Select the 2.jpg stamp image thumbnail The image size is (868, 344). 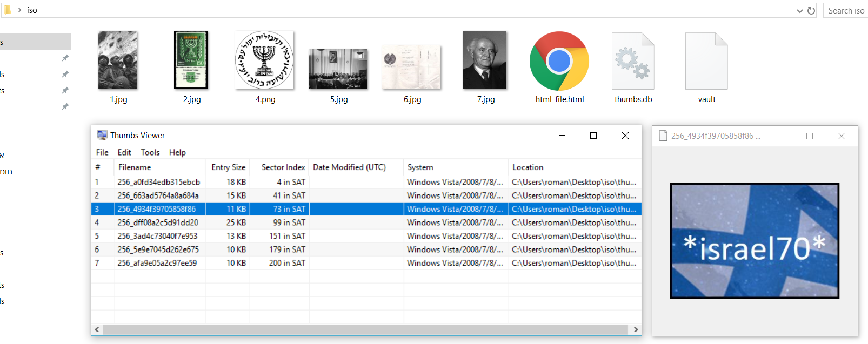tap(191, 60)
